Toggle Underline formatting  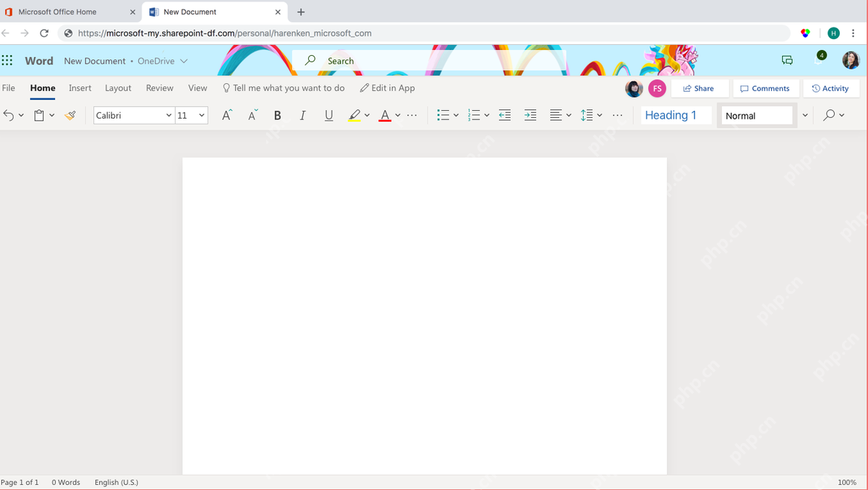(x=329, y=116)
